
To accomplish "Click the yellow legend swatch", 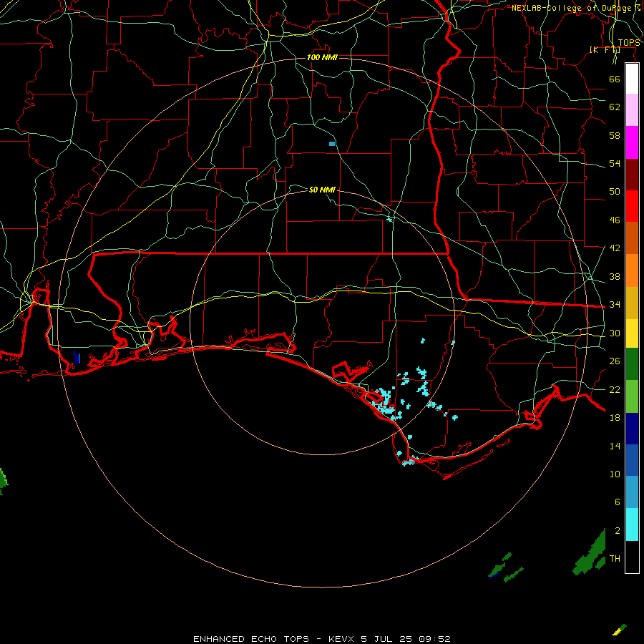I will [x=632, y=333].
